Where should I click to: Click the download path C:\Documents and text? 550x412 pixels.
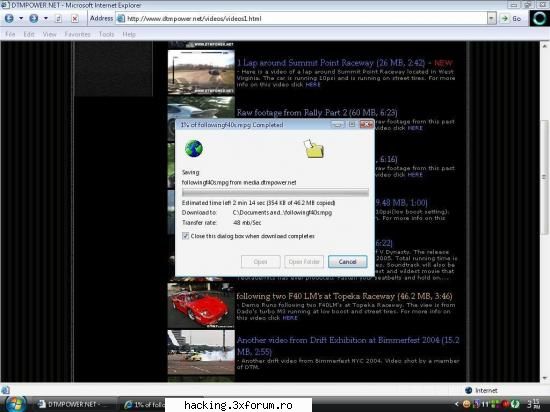[x=282, y=212]
